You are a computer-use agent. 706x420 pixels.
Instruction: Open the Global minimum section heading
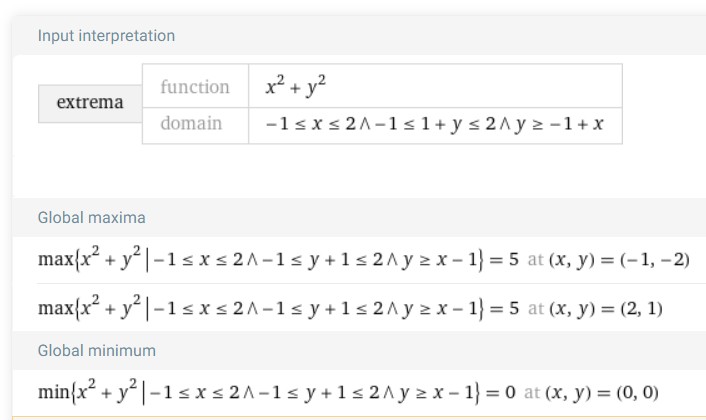point(97,350)
